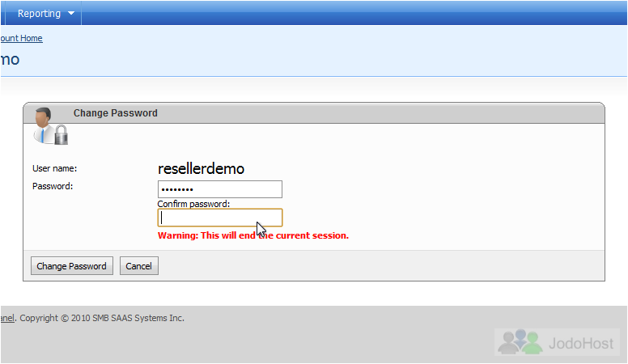Cancel the password change

point(138,266)
